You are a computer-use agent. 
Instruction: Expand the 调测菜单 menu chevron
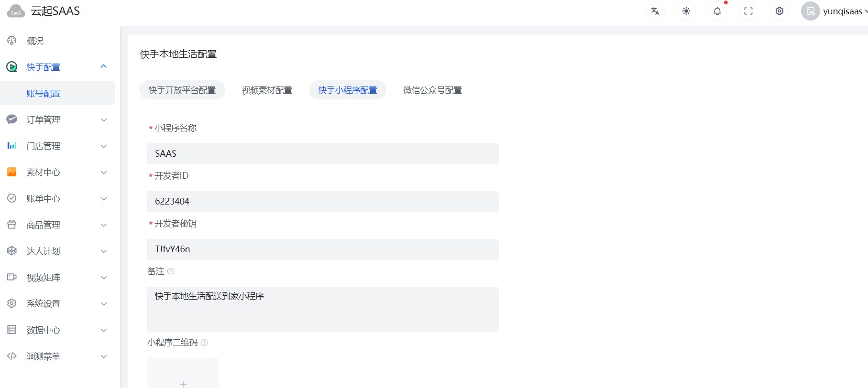click(x=104, y=356)
